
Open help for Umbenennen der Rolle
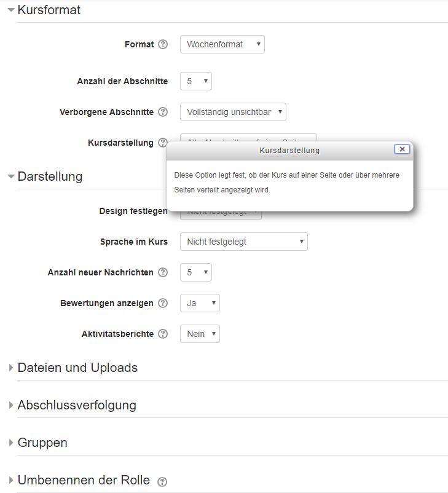point(162,481)
